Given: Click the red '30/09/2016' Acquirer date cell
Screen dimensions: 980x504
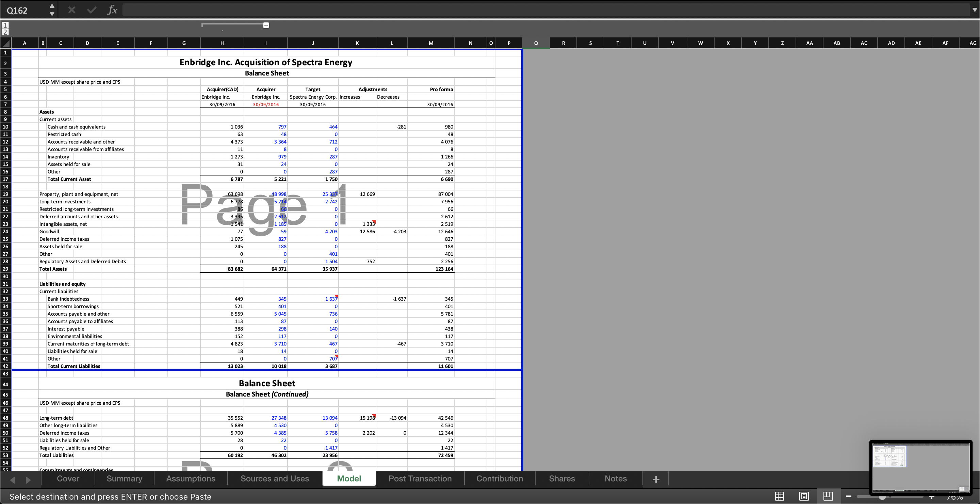Looking at the screenshot, I should [x=266, y=104].
